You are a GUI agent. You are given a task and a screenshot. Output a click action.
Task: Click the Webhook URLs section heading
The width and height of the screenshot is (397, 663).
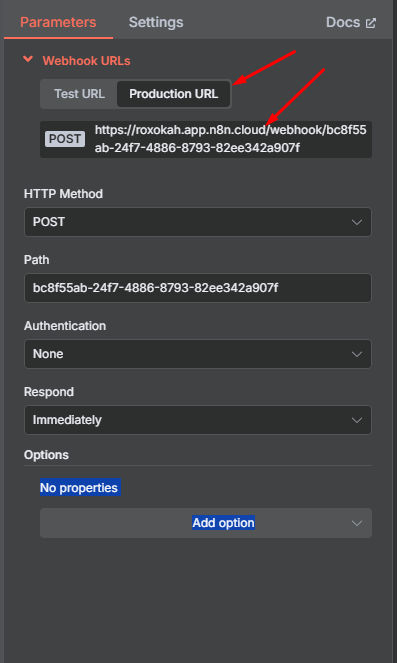86,61
